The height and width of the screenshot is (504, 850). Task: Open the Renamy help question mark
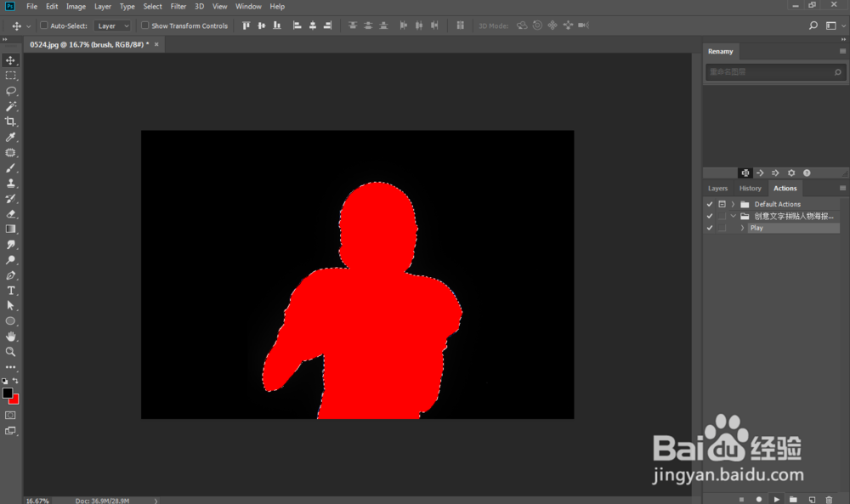807,173
